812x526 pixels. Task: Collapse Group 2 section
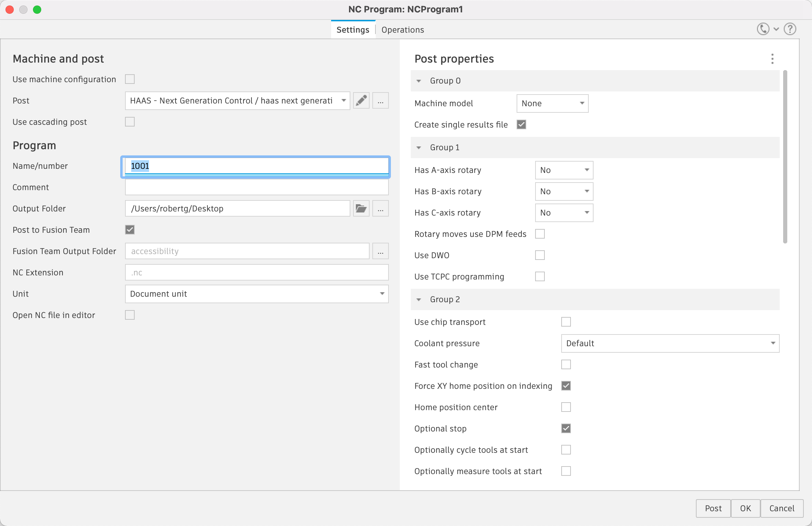pyautogui.click(x=419, y=300)
